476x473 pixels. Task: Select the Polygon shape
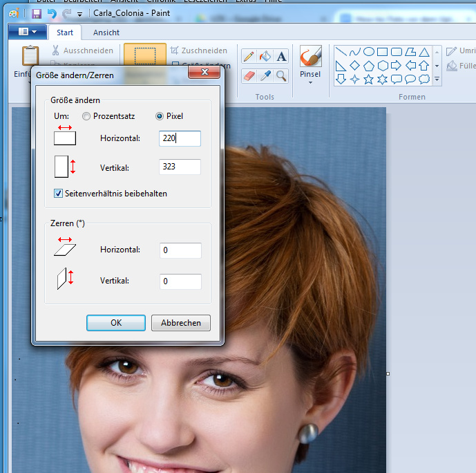pyautogui.click(x=410, y=52)
